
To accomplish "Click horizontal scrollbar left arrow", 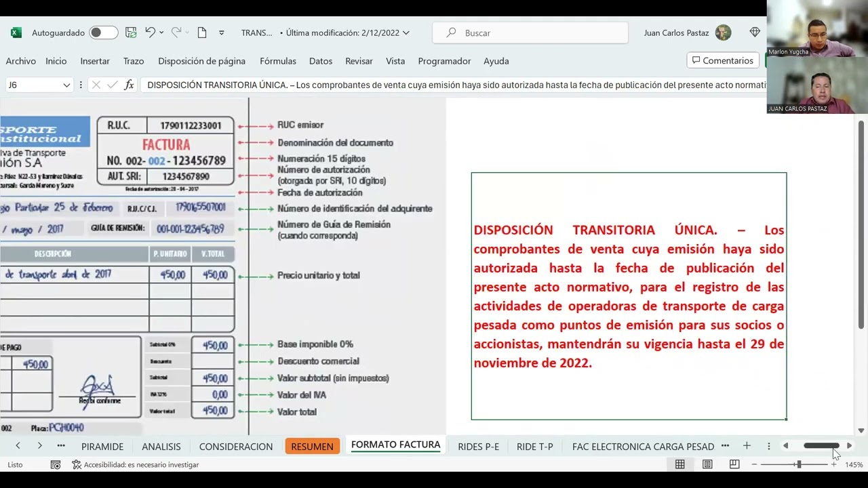I will tap(785, 446).
